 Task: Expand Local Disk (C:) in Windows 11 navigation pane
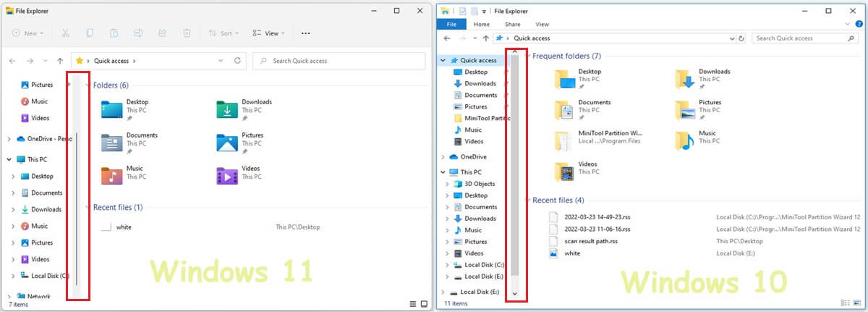13,276
